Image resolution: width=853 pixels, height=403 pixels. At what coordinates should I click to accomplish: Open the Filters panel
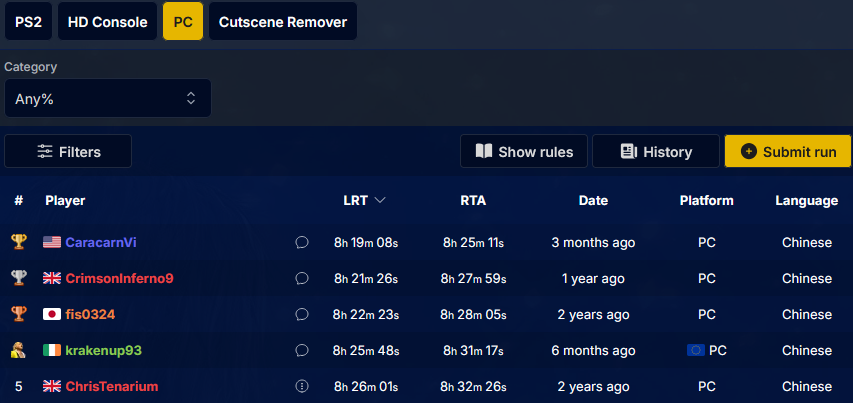tap(68, 152)
